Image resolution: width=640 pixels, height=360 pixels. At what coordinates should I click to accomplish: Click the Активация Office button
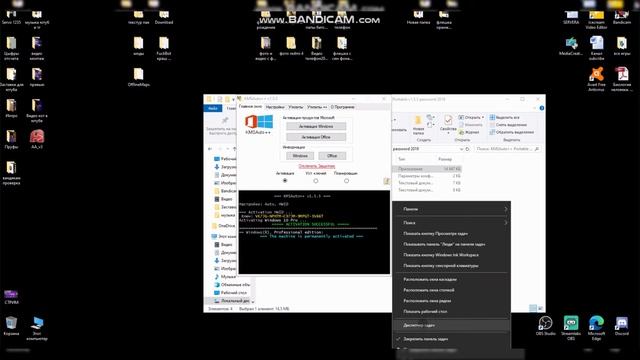[316, 137]
